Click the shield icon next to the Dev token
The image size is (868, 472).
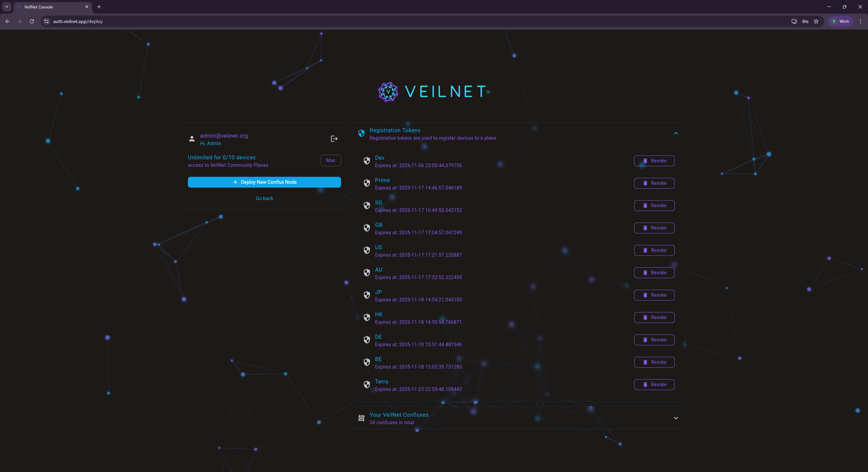click(367, 161)
